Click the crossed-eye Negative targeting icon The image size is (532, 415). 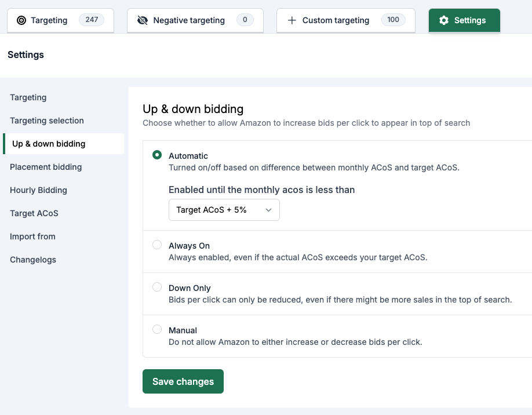[x=143, y=20]
